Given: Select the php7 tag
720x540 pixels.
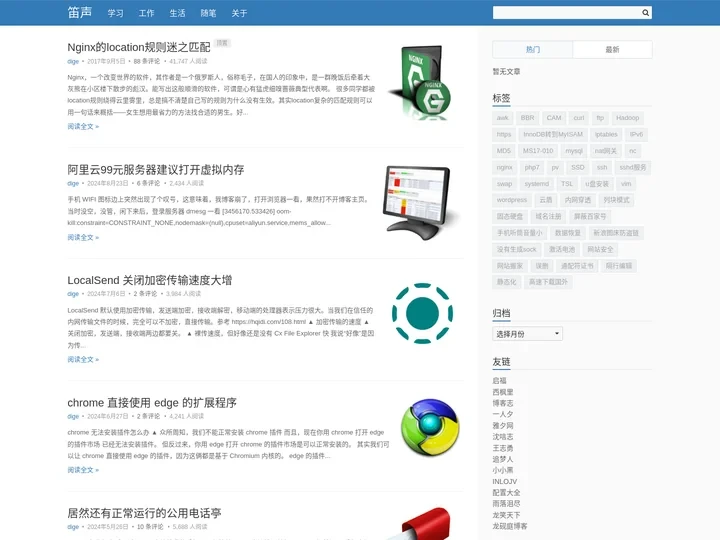Looking at the screenshot, I should (532, 168).
